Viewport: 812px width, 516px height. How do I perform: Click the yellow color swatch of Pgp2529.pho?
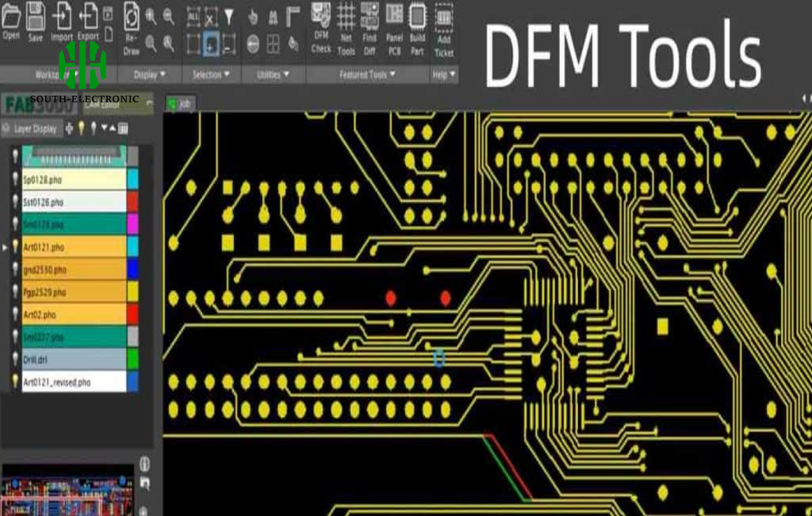(133, 292)
